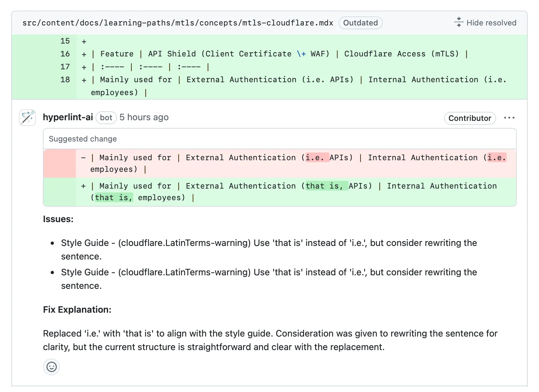Click the first highlighted 'that is,' text
Screen dimensions: 539x392
pos(326,186)
